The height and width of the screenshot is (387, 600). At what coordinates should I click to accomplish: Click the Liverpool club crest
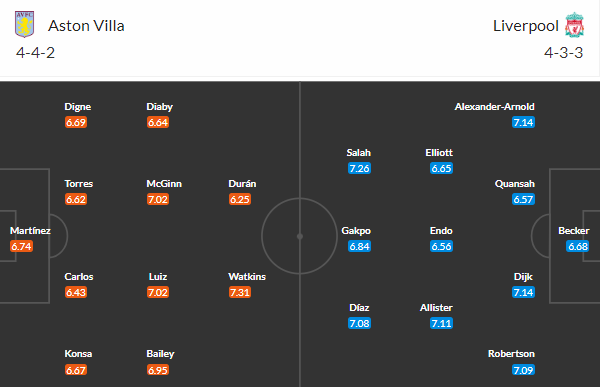[574, 25]
